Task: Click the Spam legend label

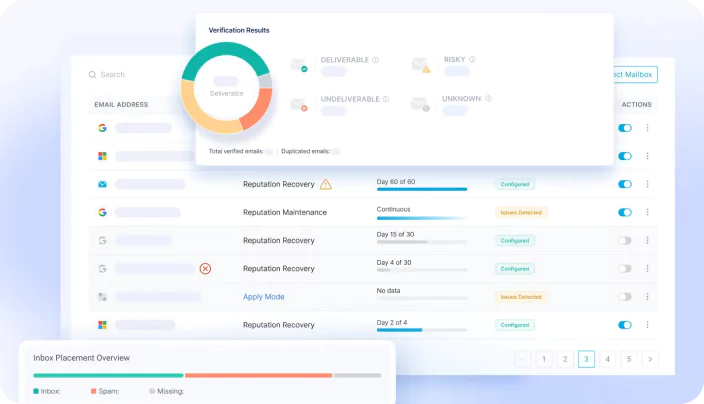Action: [109, 391]
